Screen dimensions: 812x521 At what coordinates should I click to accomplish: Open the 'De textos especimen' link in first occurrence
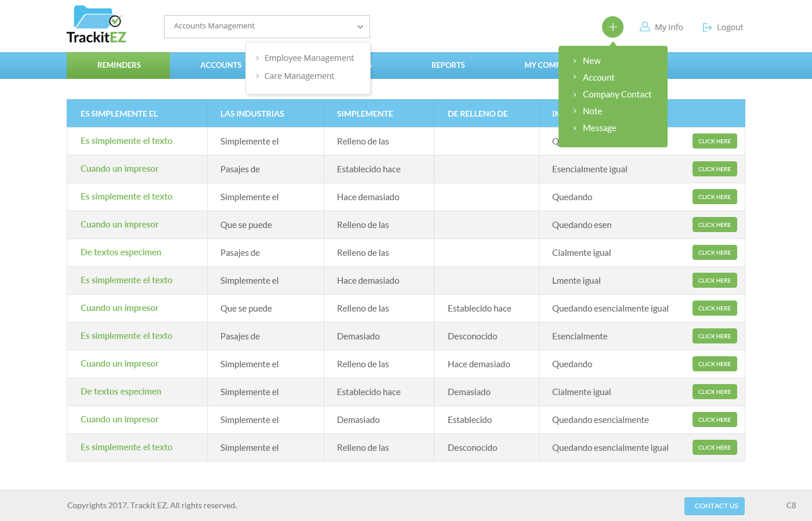pos(121,252)
